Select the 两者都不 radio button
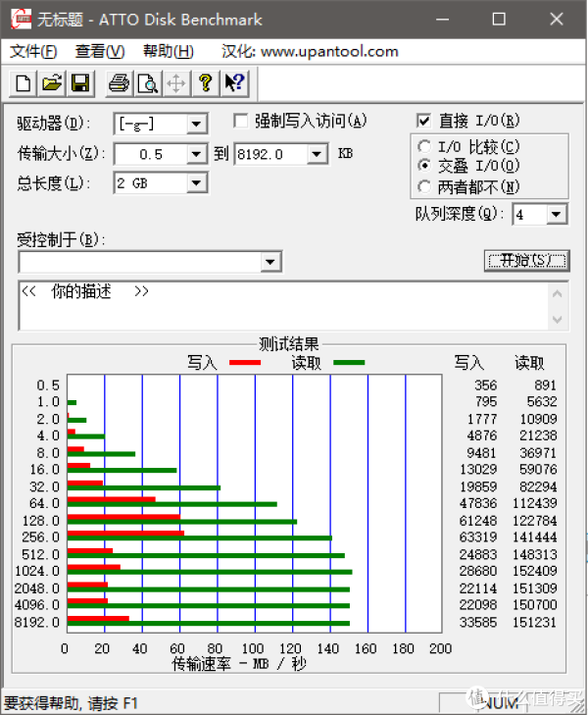 pos(424,186)
